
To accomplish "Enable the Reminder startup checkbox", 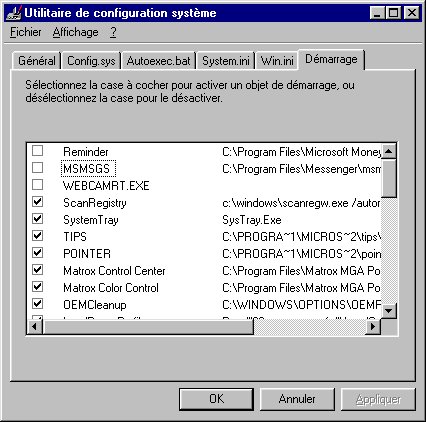I will coord(37,151).
